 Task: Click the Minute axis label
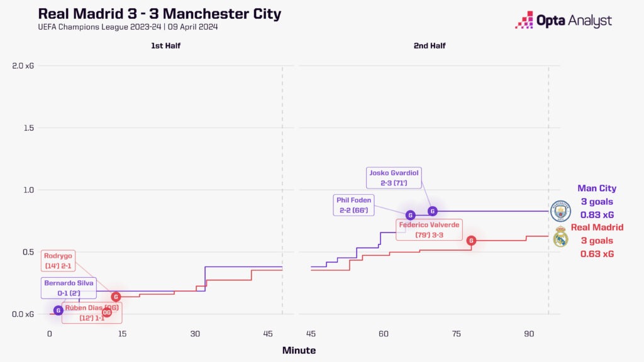299,350
